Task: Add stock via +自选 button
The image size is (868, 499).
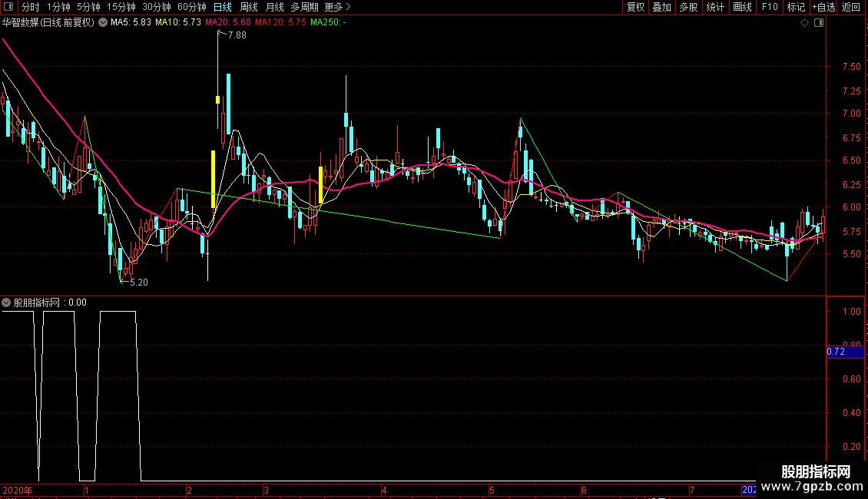Action: [823, 7]
